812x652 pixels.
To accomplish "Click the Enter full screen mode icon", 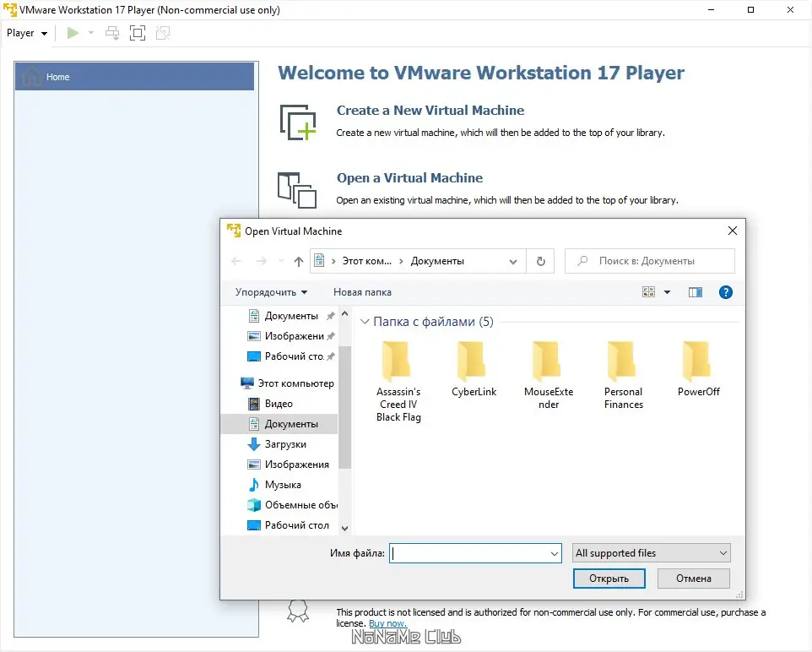I will tap(138, 33).
